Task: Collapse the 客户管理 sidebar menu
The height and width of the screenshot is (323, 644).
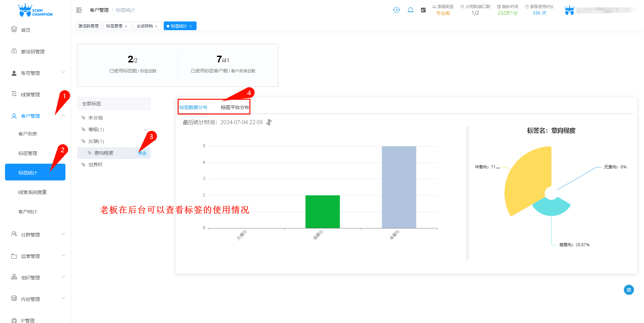Action: [x=63, y=116]
